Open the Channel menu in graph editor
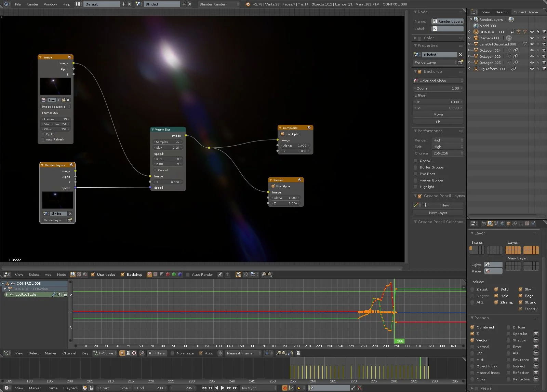Screen dimensions: 547x392 [x=69, y=353]
